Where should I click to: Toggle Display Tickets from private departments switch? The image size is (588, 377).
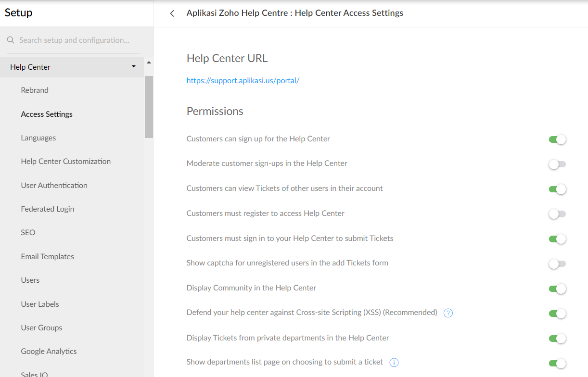557,339
